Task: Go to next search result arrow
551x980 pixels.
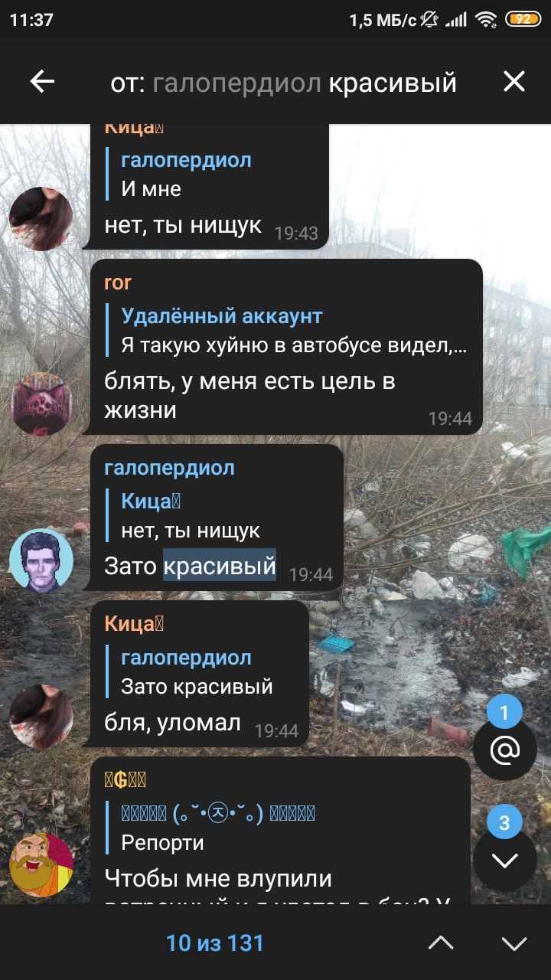Action: tap(514, 942)
